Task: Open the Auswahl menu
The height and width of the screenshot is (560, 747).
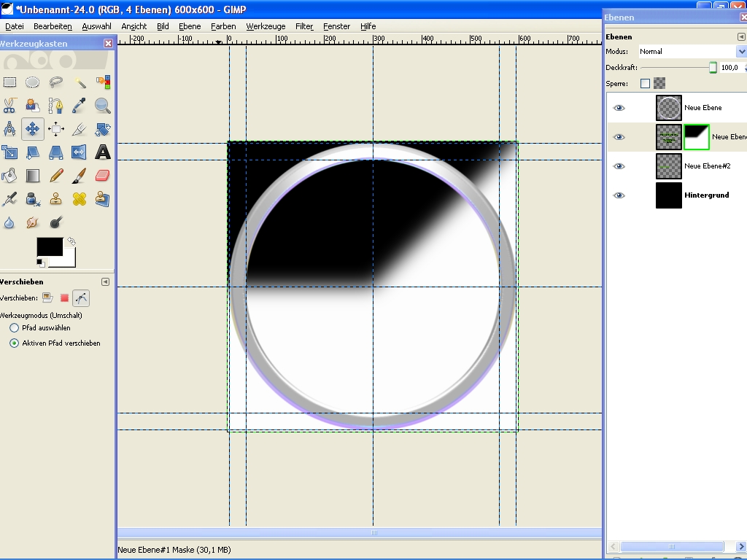Action: click(97, 26)
